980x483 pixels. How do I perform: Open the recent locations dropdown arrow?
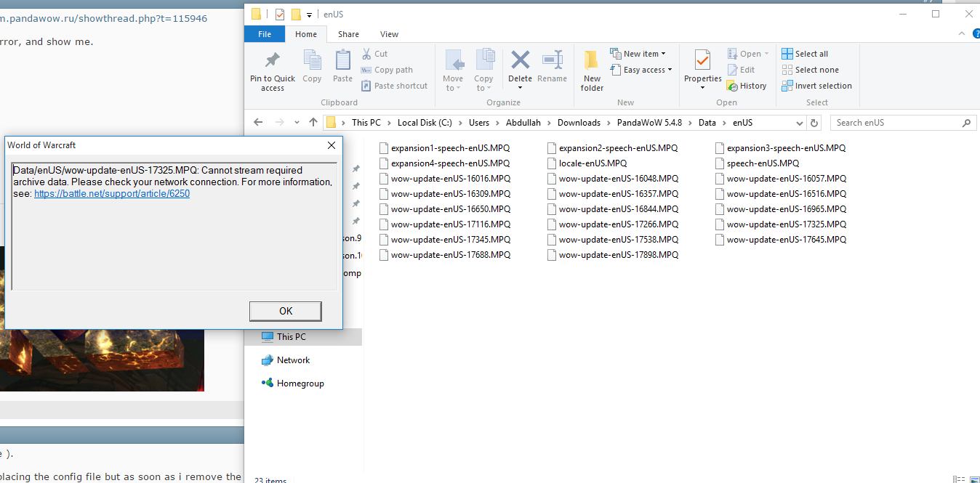(297, 123)
